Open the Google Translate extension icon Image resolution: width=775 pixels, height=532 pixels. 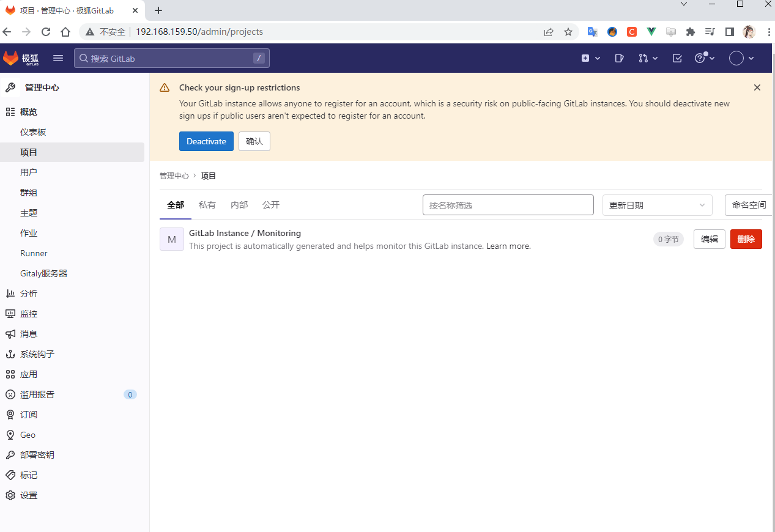[592, 32]
